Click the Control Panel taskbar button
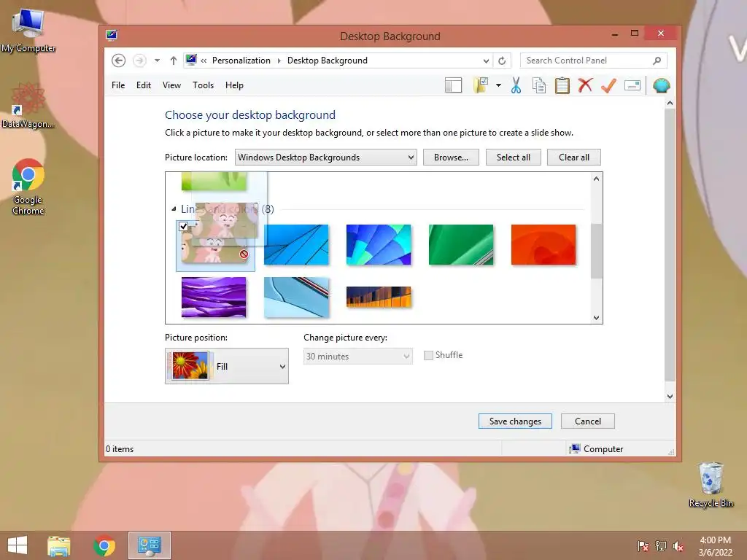Screen dimensions: 747x560 coord(149,545)
